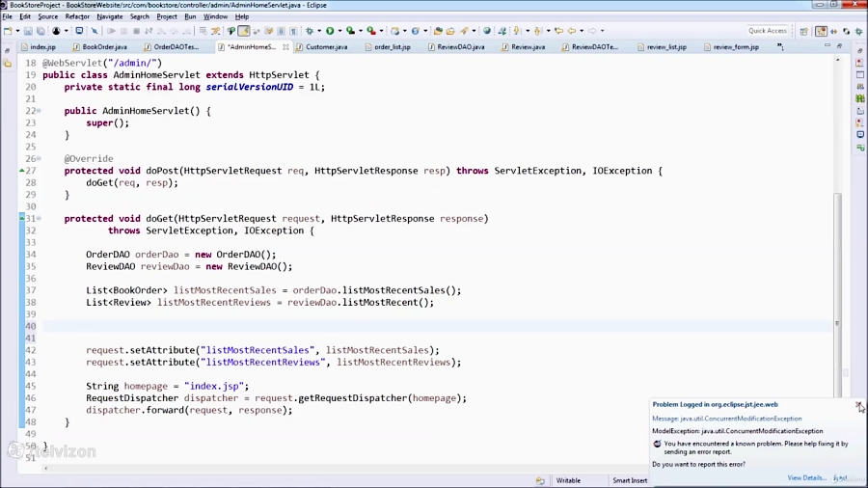Screen dimensions: 868x488
Task: Click the Last Edit Location arrow icon
Action: coord(559,31)
